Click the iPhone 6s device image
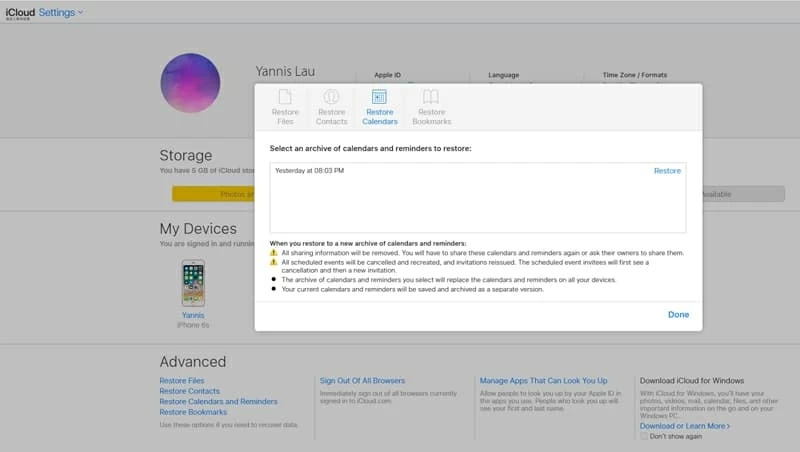This screenshot has width=800, height=452. point(193,283)
